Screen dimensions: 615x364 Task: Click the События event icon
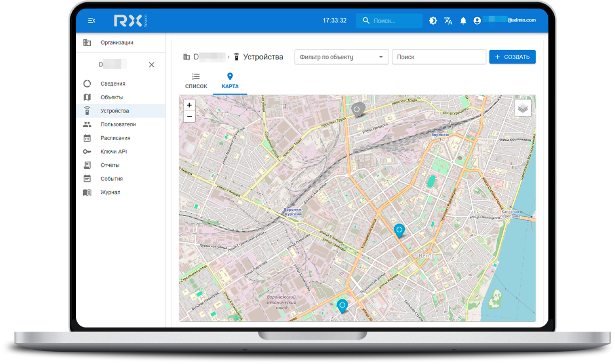point(87,179)
